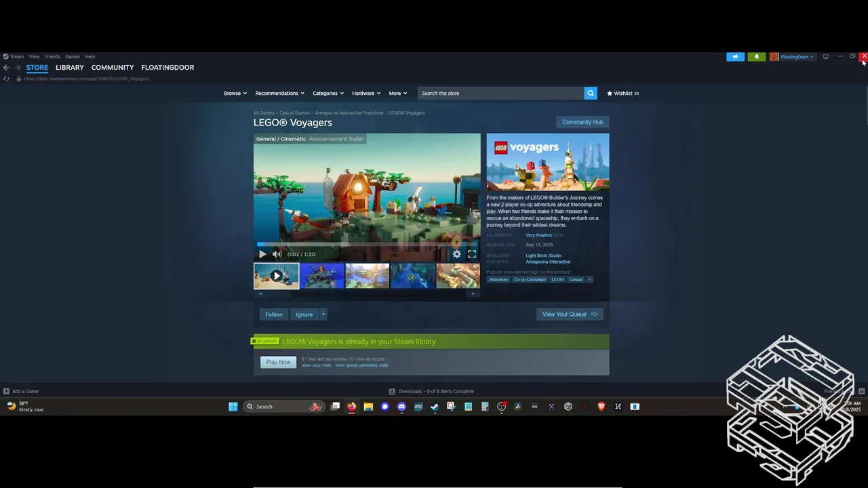Open the Windows Start button

click(233, 407)
